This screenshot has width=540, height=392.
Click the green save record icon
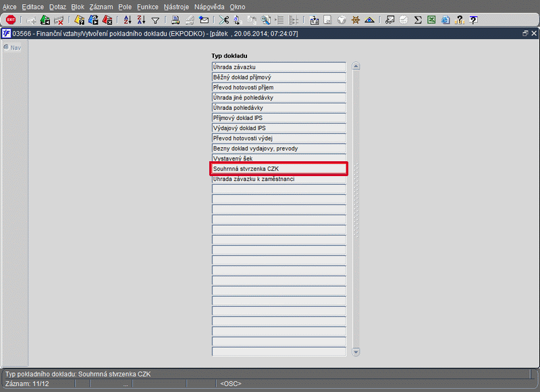point(45,20)
